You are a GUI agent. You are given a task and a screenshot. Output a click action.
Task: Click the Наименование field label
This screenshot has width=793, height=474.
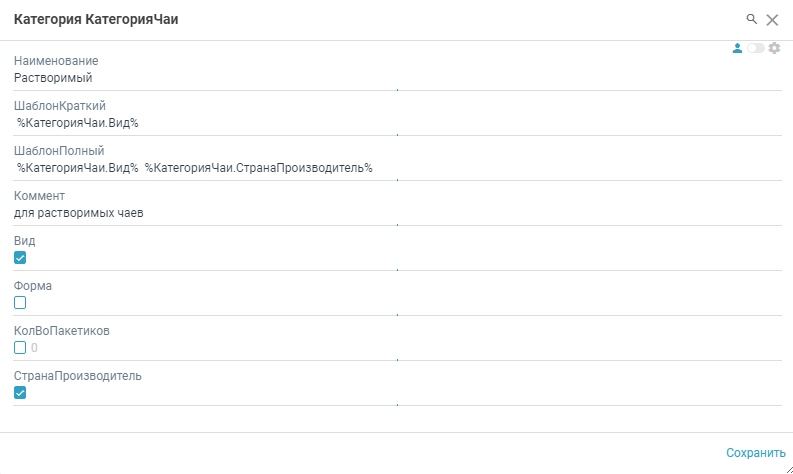click(x=56, y=61)
